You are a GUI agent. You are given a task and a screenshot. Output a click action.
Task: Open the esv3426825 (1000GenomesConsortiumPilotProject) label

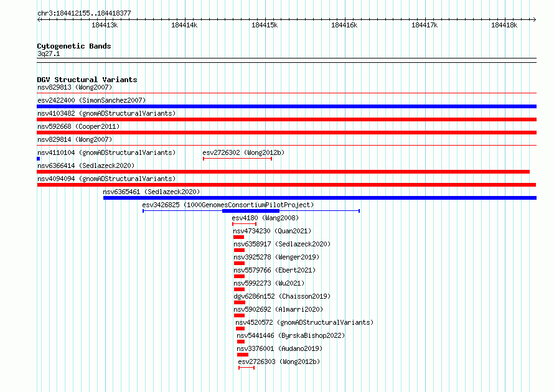228,205
